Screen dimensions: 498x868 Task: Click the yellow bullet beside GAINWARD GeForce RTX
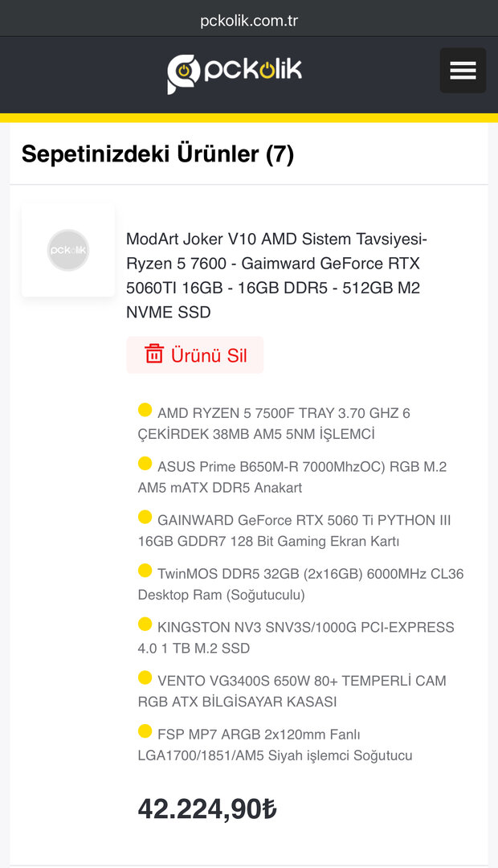(145, 518)
